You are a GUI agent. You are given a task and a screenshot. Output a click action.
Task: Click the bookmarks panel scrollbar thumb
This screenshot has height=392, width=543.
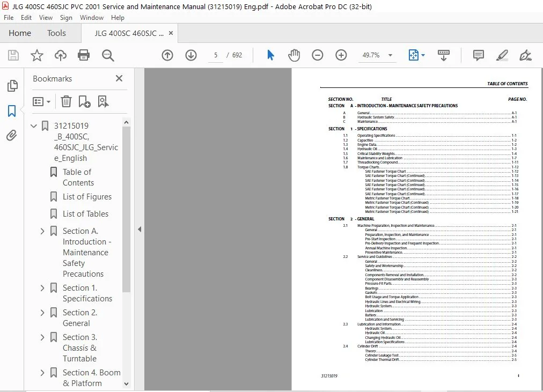pyautogui.click(x=127, y=210)
